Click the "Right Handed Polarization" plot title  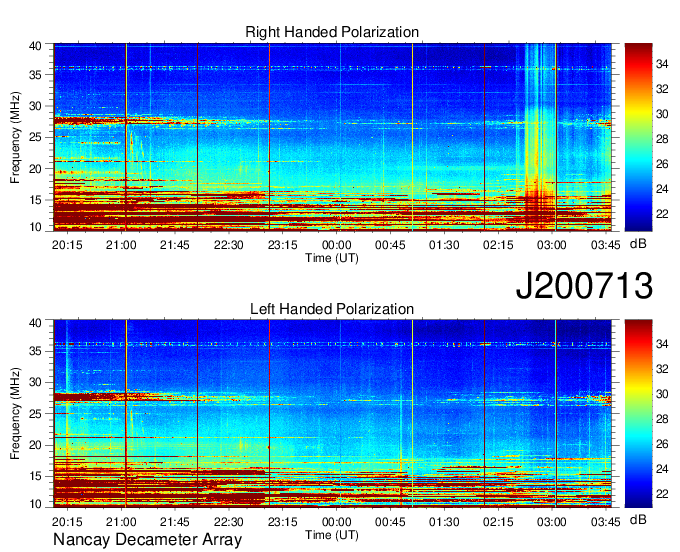coord(332,32)
